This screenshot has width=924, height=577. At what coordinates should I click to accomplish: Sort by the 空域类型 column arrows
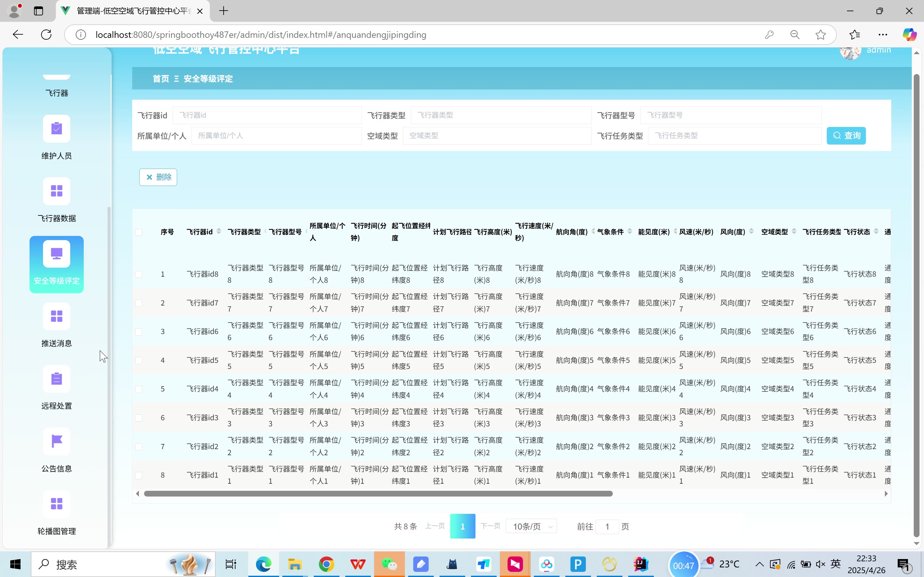[794, 231]
